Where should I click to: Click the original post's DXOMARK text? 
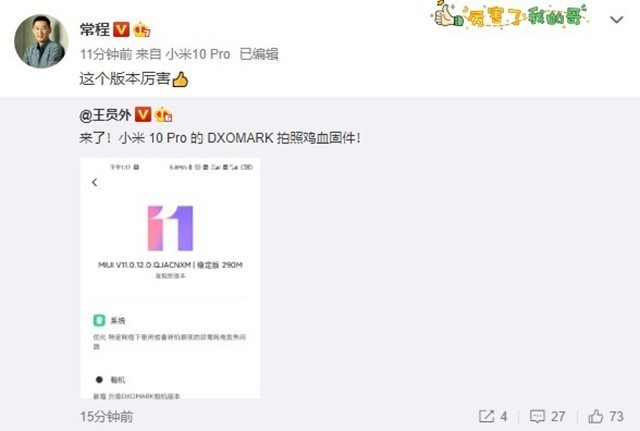click(x=240, y=138)
